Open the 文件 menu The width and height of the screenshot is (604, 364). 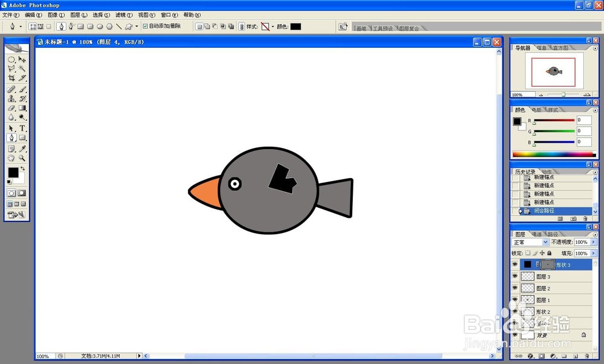tap(10, 15)
